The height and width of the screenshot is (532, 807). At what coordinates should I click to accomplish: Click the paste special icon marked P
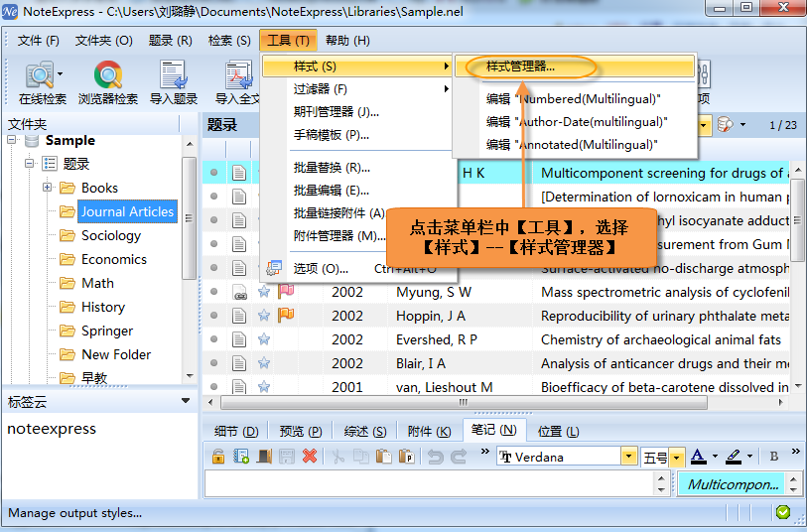[x=407, y=456]
